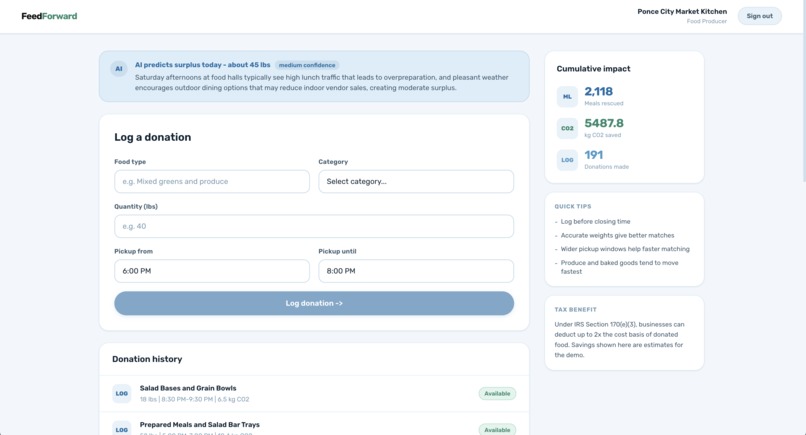The image size is (806, 435).
Task: Click the tip about wider pickup windows
Action: point(625,249)
